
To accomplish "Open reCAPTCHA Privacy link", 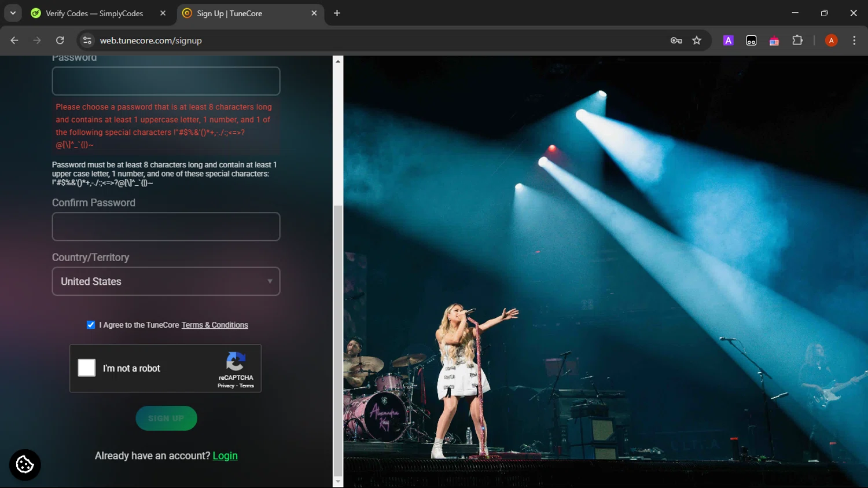I will [x=226, y=386].
